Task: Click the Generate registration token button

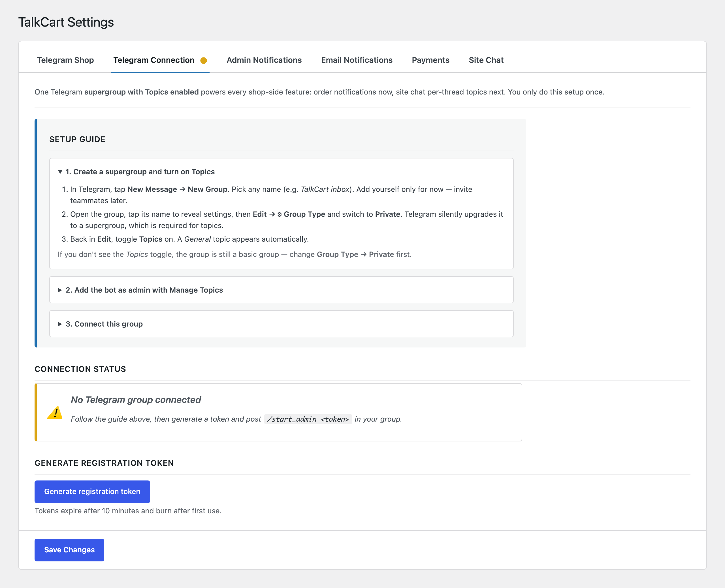Action: [92, 492]
